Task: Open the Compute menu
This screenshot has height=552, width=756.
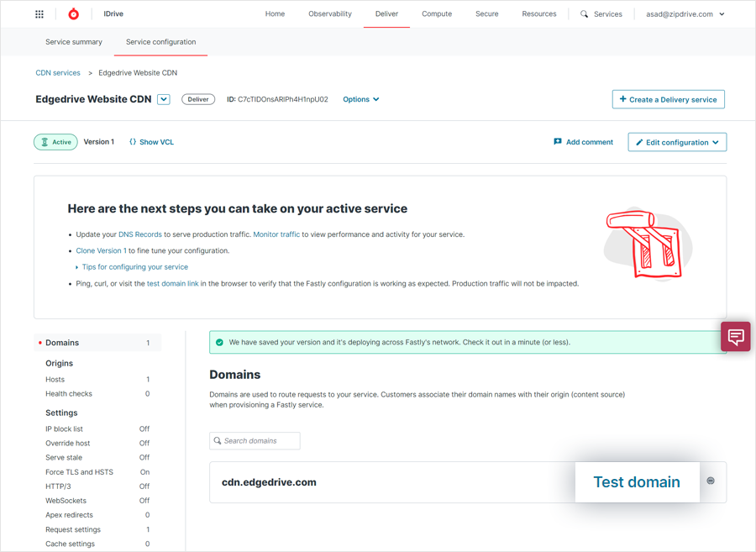Action: (437, 14)
